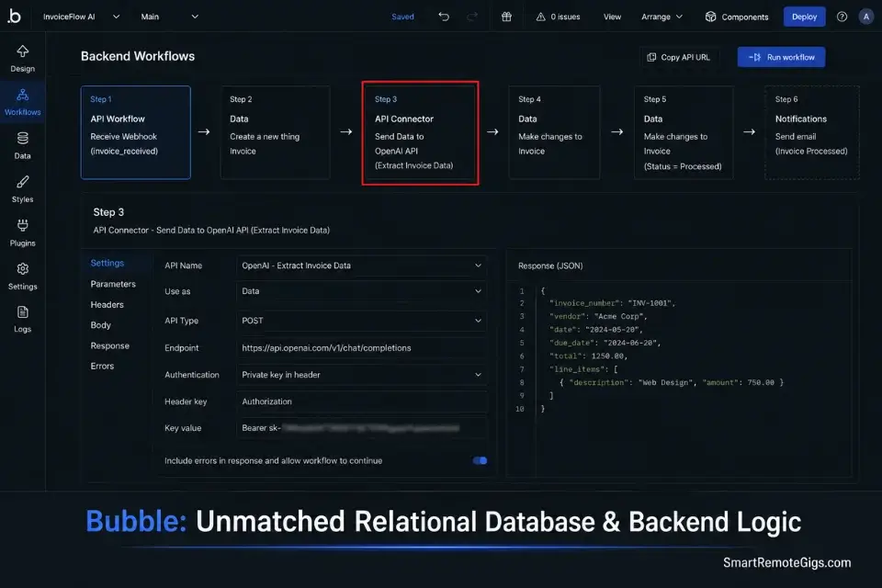Select Step 4 Make changes to Invoice
The width and height of the screenshot is (882, 588).
(x=554, y=133)
